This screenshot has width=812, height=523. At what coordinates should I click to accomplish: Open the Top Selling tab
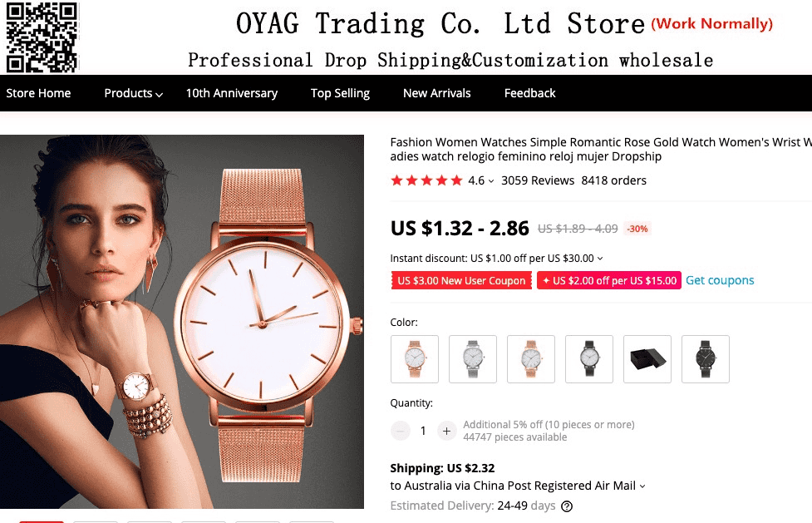pyautogui.click(x=340, y=93)
